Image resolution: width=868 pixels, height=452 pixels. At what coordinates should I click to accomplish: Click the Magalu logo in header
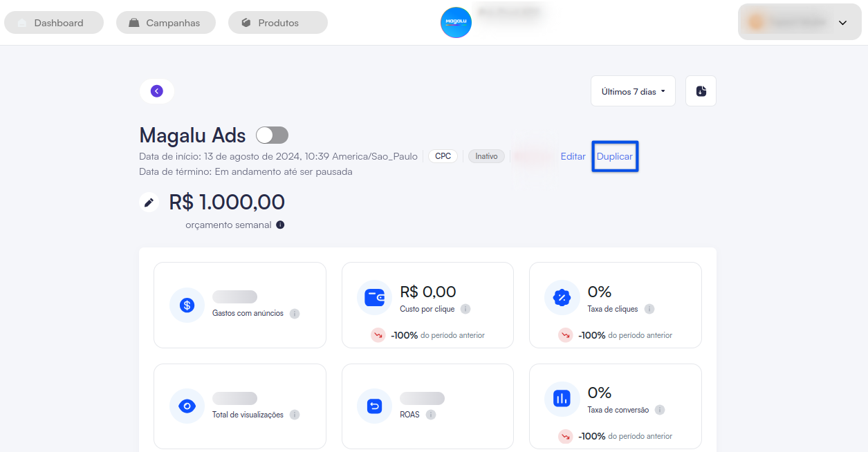coord(456,23)
